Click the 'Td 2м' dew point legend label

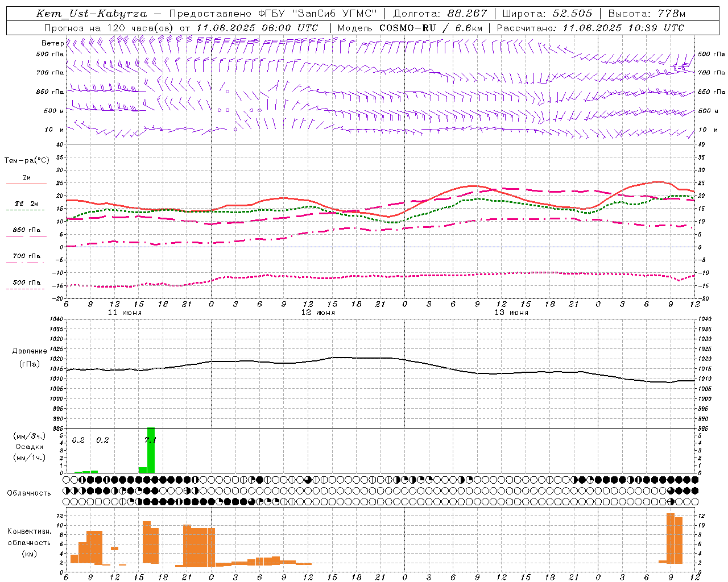click(x=27, y=203)
